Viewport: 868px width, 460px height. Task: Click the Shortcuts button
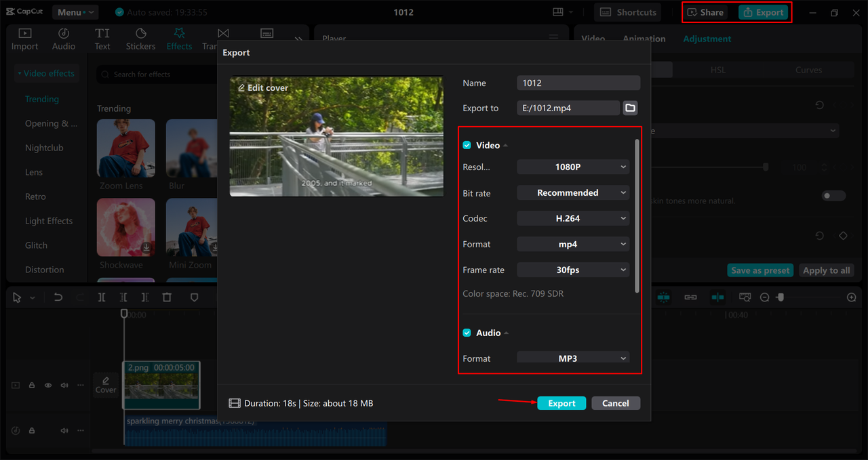(x=628, y=12)
